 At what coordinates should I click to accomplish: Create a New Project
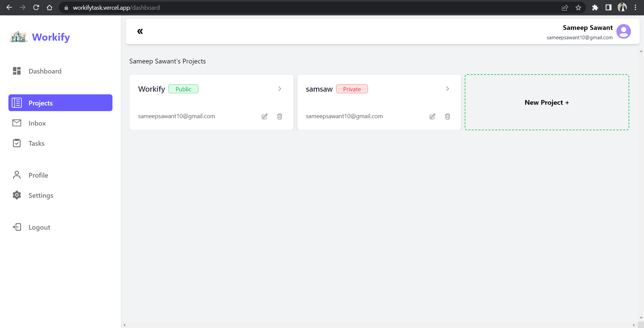click(x=547, y=102)
